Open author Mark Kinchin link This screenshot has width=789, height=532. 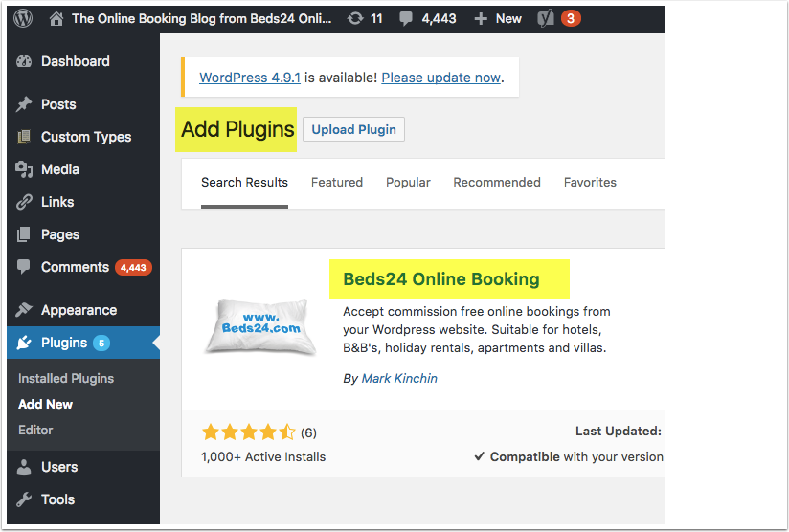[399, 378]
